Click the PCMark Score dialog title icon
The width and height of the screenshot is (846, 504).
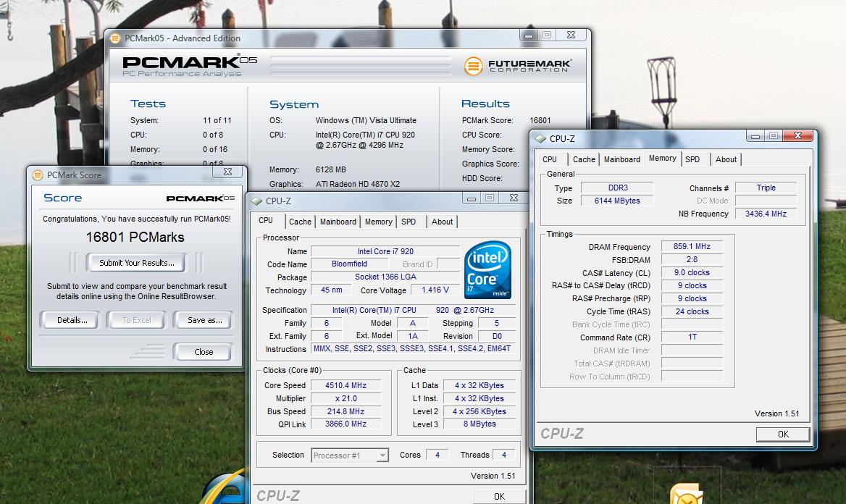38,175
